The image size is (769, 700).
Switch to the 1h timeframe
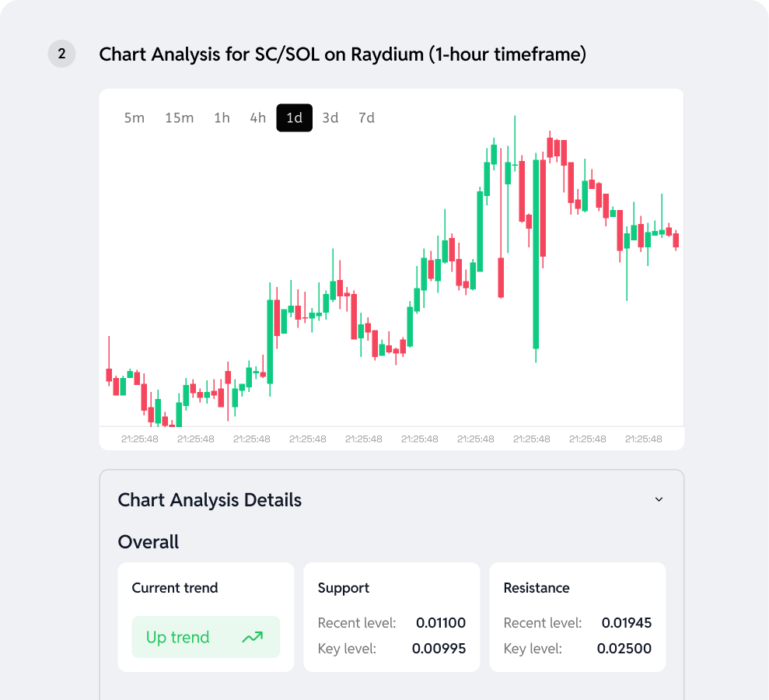pos(221,117)
